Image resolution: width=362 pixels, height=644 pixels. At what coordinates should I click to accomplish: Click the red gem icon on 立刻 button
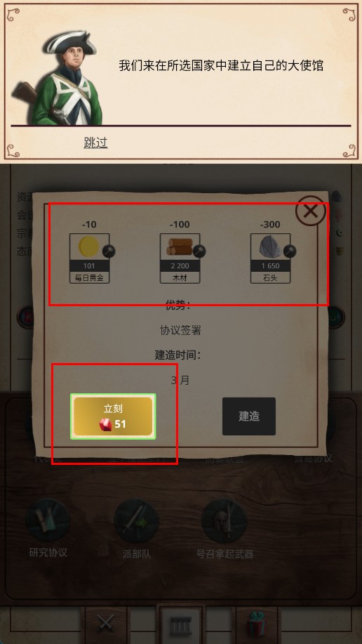click(105, 425)
